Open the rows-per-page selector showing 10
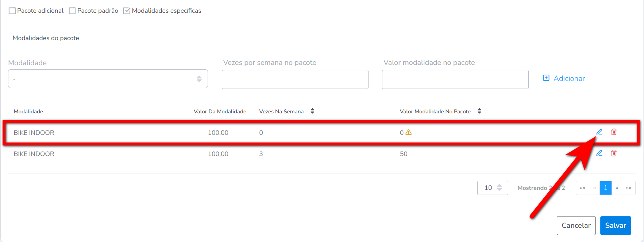 pos(493,188)
